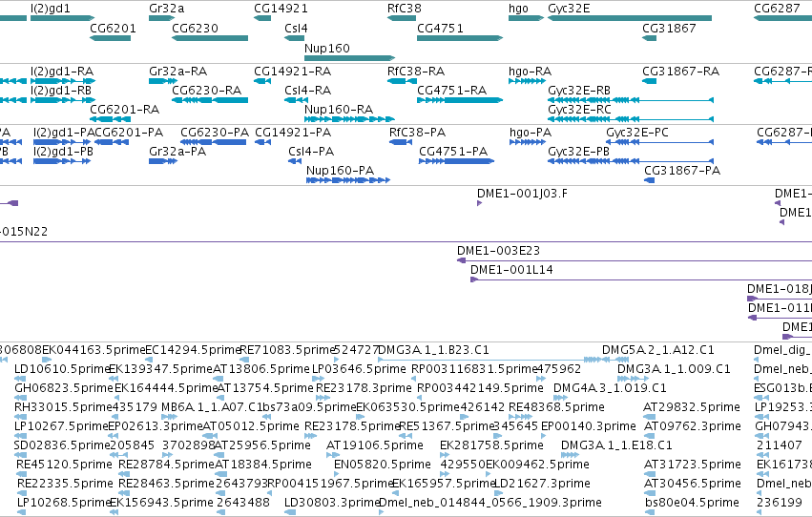Screen dimensions: 812x517
Task: Click the Csl4-PA protein arrow
Action: pos(295,161)
